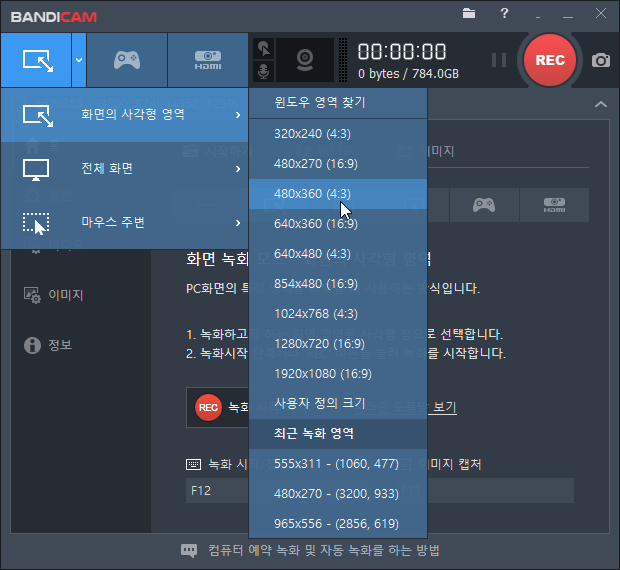Select the 320x240 (4:3) size
620x570 pixels.
tap(338, 134)
